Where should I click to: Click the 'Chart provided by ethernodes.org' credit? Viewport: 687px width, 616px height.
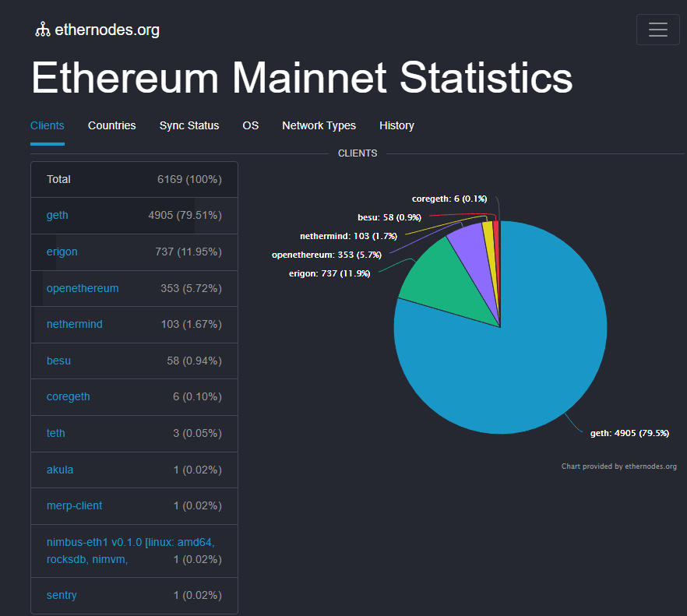(619, 466)
